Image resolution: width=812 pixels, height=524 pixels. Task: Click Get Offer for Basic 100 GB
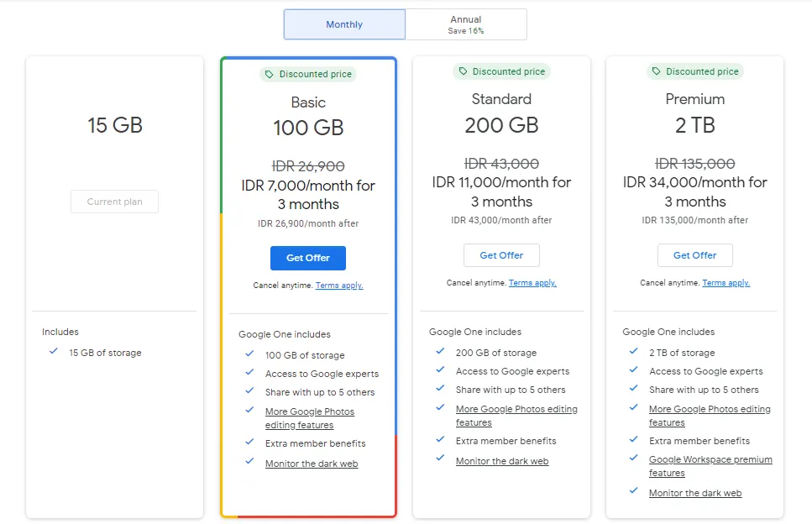[308, 258]
